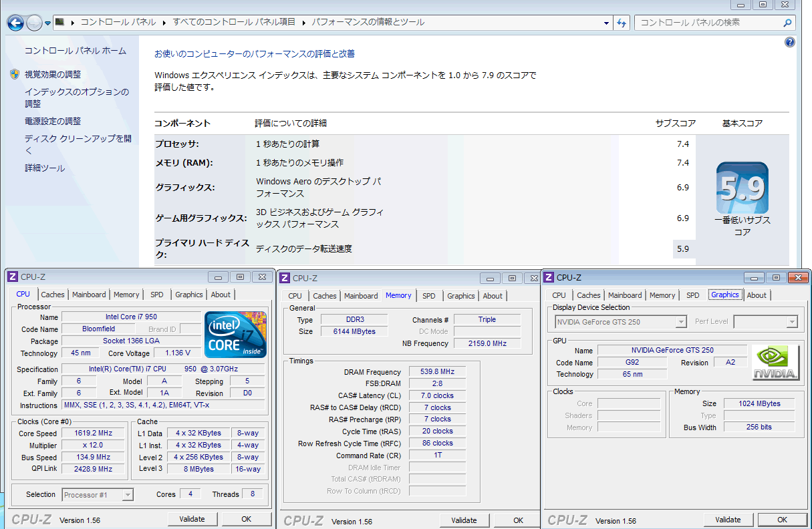Screen dimensions: 812x529
Task: Click the Bus Width value 256 bits
Action: (760, 427)
